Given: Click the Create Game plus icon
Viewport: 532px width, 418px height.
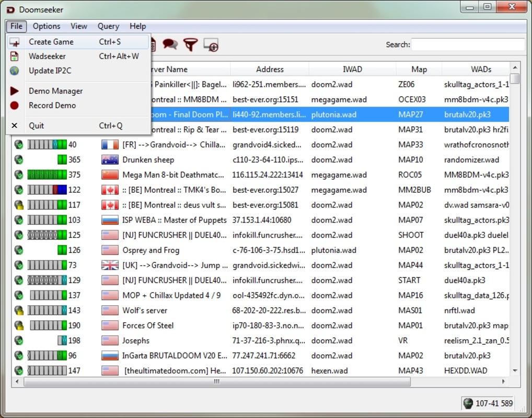Looking at the screenshot, I should point(14,42).
